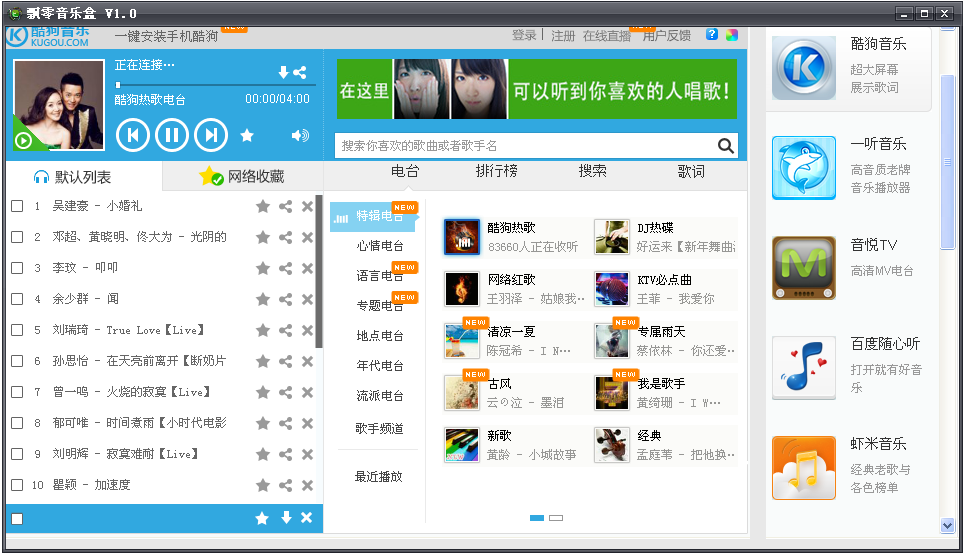Viewport: 965px width, 554px height.
Task: Open 年代电台 category
Action: pos(380,366)
